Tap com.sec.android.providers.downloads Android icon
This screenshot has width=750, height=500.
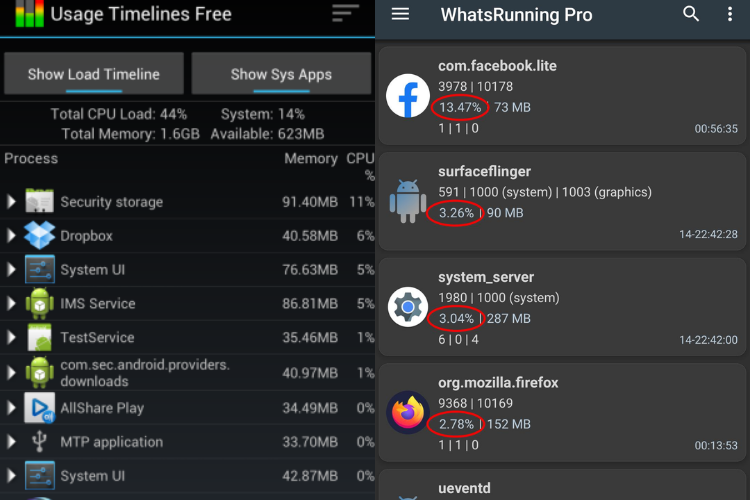[x=40, y=372]
